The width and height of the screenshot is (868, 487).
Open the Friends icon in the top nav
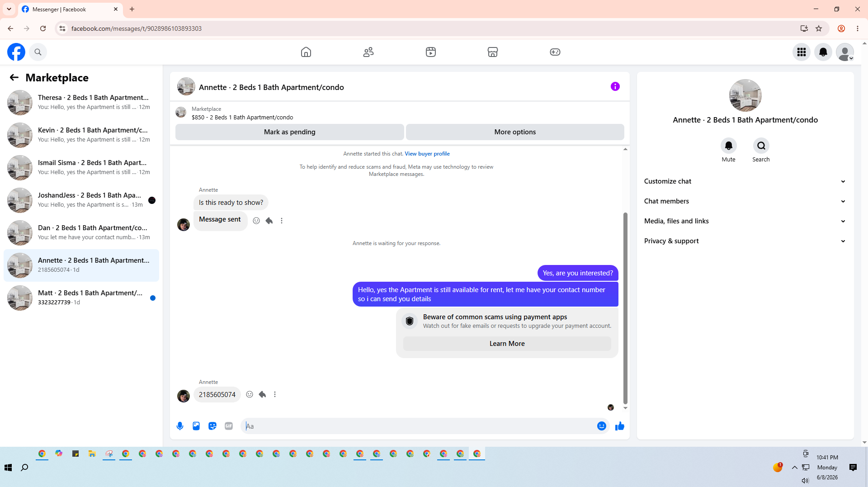click(x=368, y=52)
